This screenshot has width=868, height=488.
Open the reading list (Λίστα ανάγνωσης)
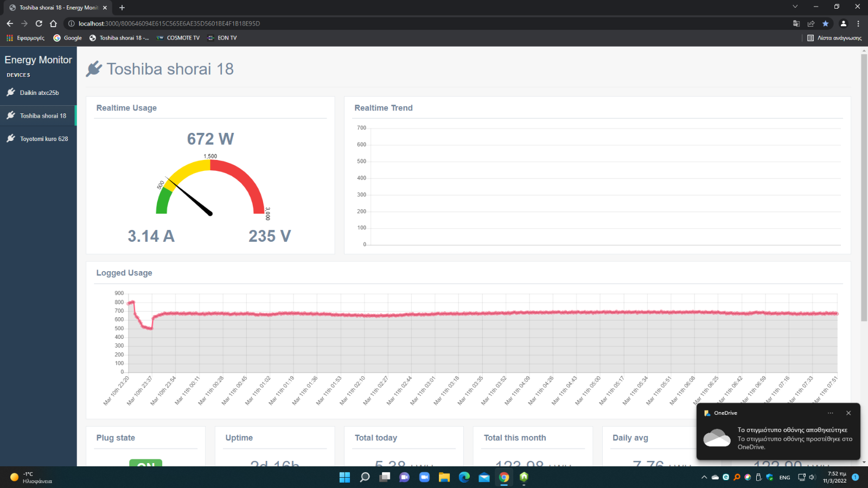(x=834, y=38)
